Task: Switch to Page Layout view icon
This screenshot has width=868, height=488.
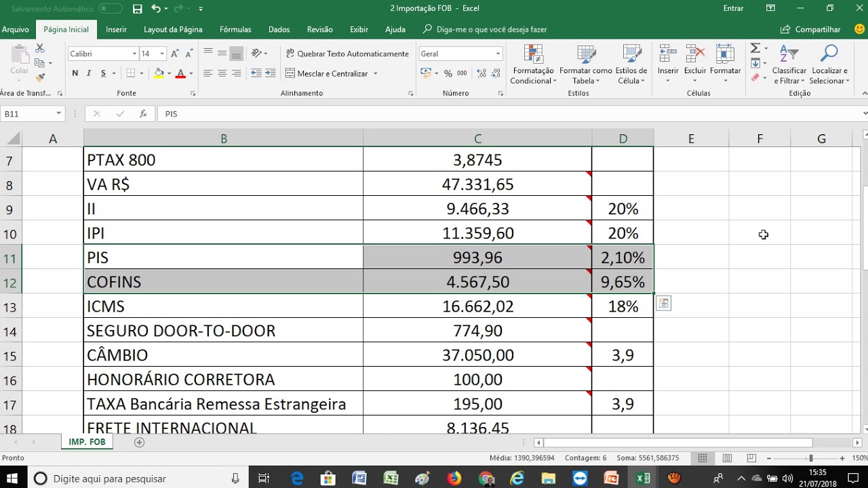Action: click(727, 458)
